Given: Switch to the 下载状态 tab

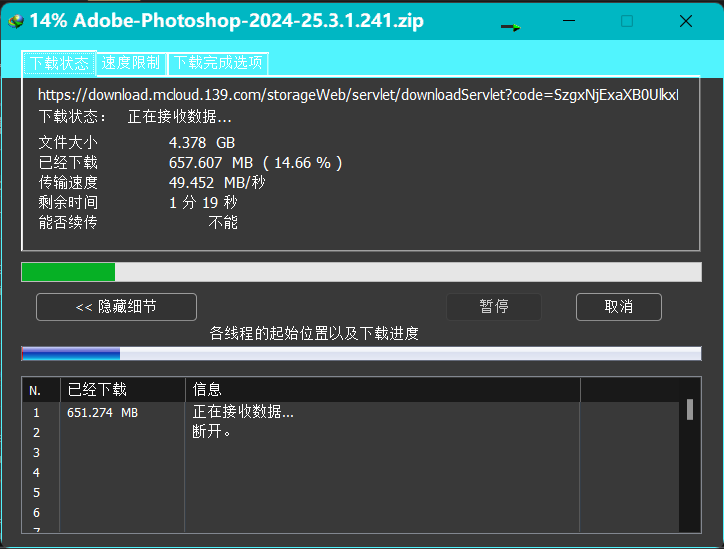Looking at the screenshot, I should (59, 63).
